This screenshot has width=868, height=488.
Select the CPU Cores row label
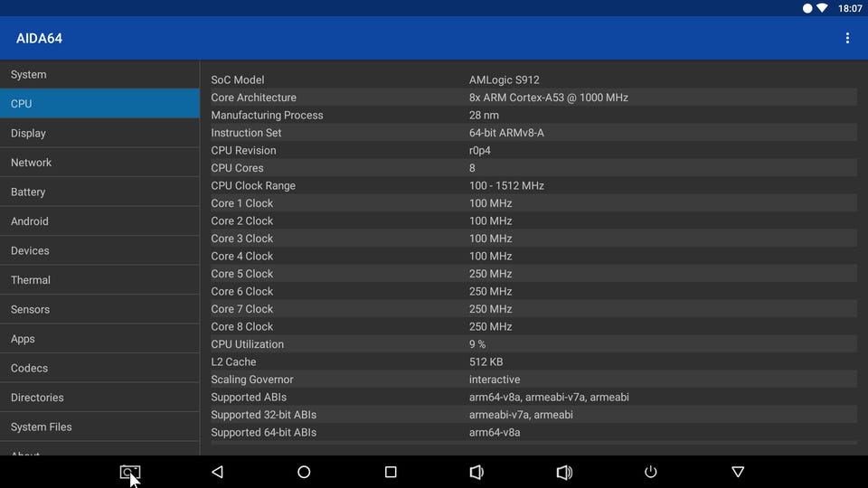click(x=237, y=168)
